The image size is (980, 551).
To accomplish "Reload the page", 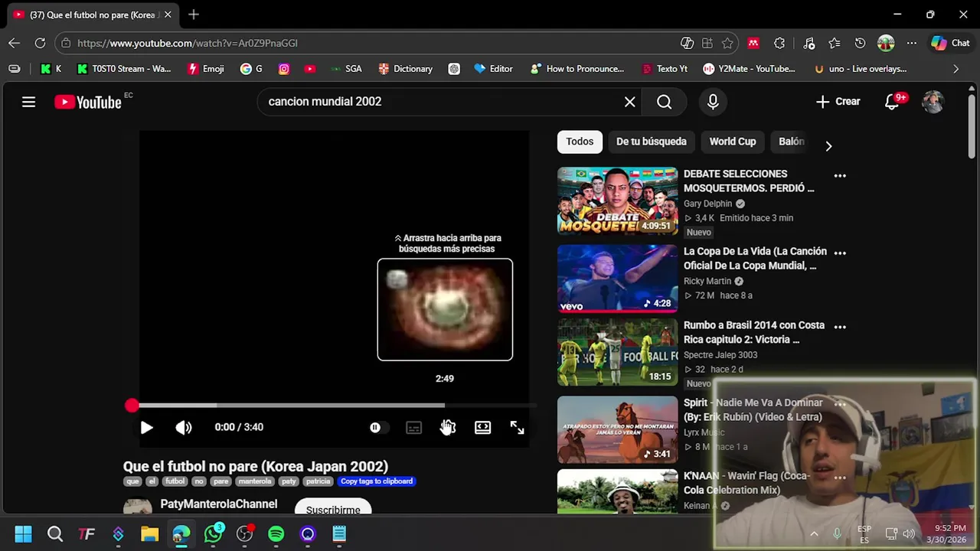I will click(40, 43).
